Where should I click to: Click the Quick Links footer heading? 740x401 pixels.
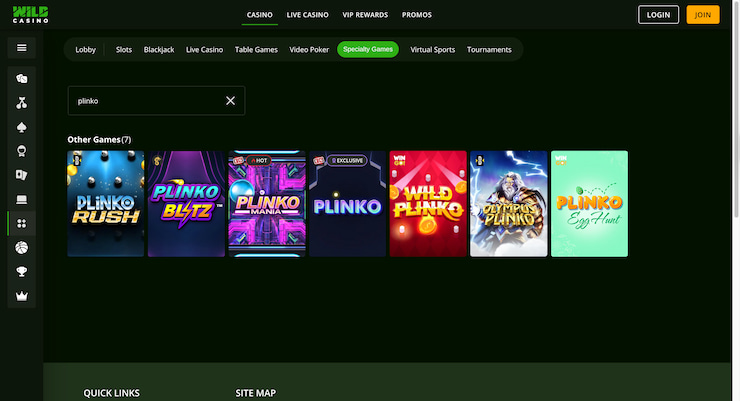[x=111, y=393]
